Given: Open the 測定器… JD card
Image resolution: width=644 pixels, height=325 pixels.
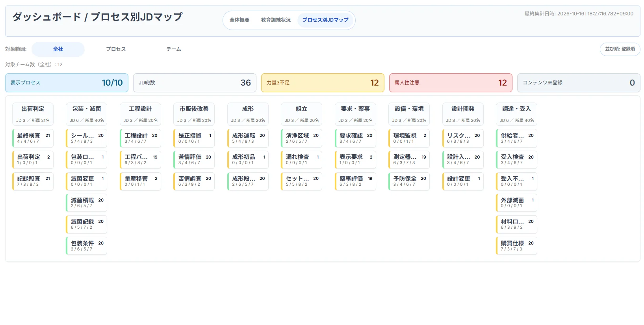Looking at the screenshot, I should [409, 160].
